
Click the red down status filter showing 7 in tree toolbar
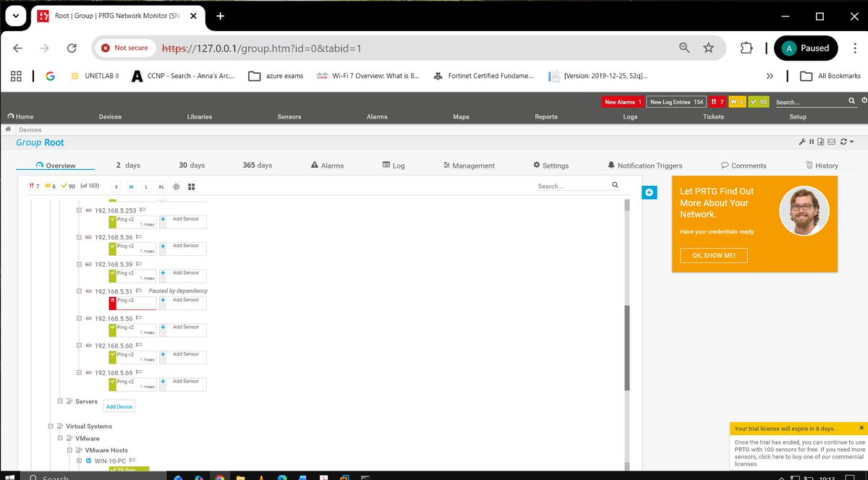[34, 186]
